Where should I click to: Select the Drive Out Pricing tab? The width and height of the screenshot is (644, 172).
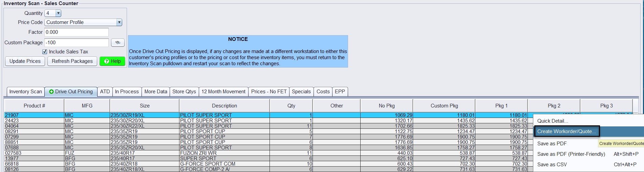pyautogui.click(x=71, y=92)
